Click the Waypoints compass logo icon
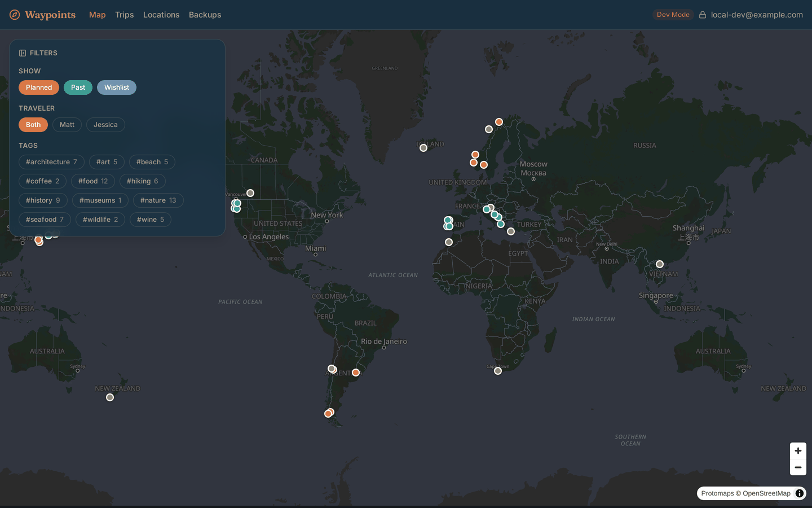This screenshot has height=508, width=812. [15, 15]
